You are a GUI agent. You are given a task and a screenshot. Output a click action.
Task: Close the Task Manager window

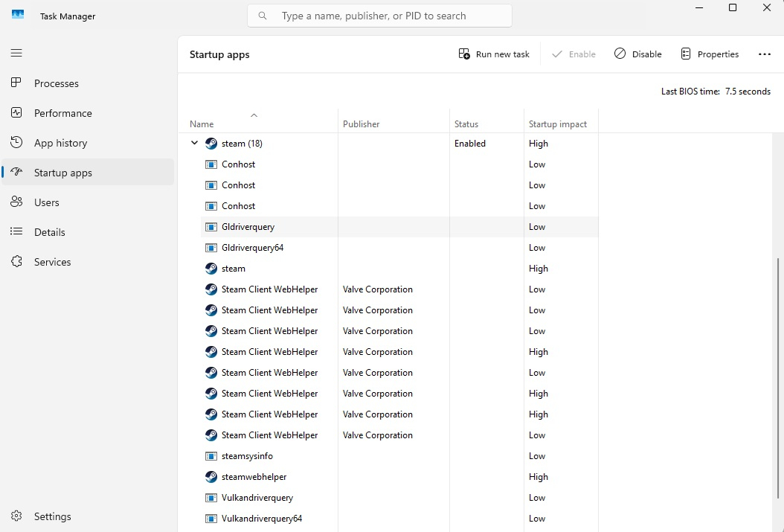766,8
